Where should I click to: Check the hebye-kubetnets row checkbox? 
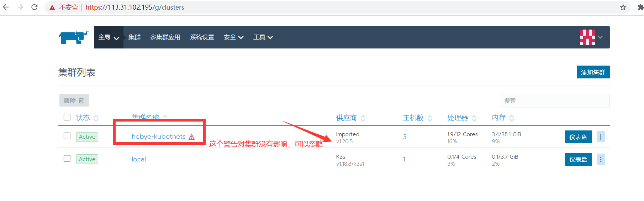point(67,136)
